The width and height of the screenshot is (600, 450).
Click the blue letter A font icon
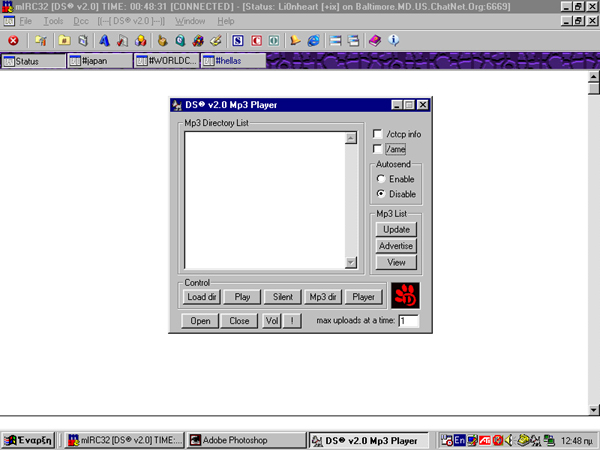click(x=104, y=41)
